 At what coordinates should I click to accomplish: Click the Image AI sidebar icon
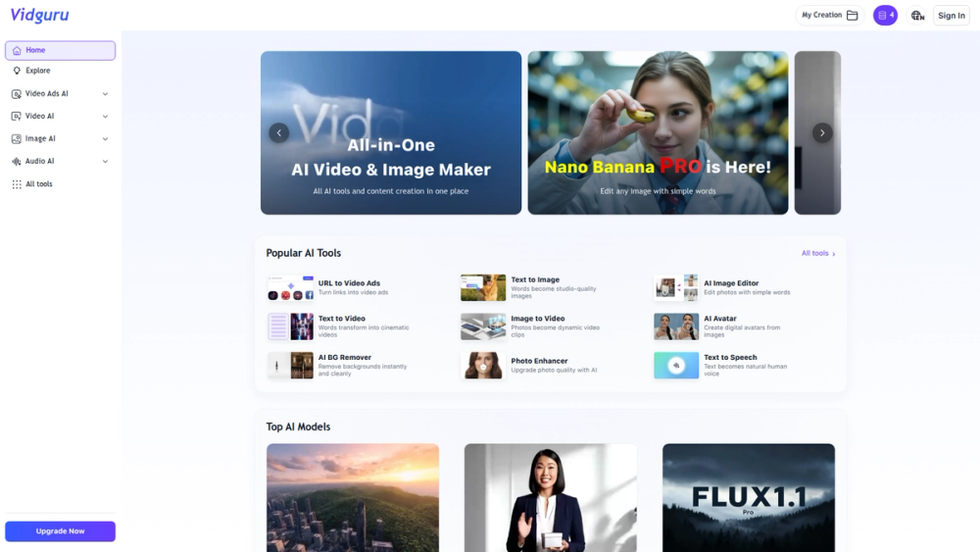[x=17, y=139]
